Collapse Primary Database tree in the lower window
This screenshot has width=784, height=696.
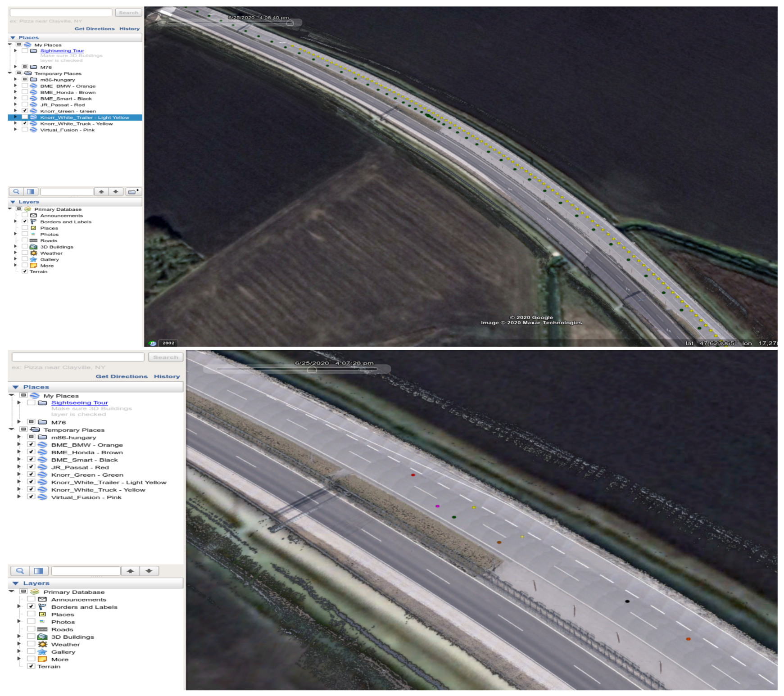click(11, 592)
